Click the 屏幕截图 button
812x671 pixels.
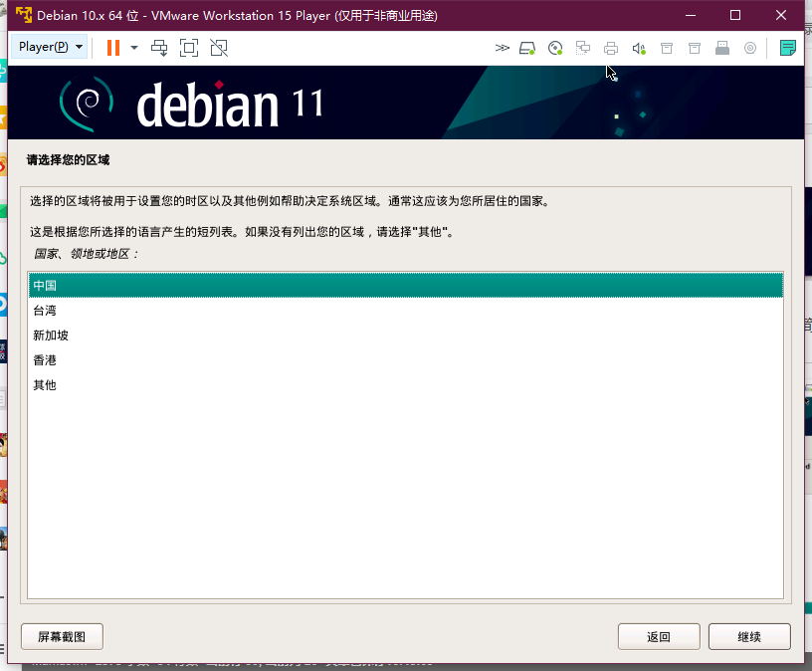pos(62,637)
